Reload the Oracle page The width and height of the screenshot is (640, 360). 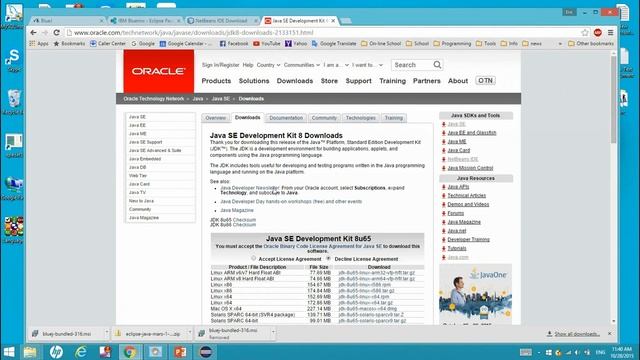(x=57, y=33)
